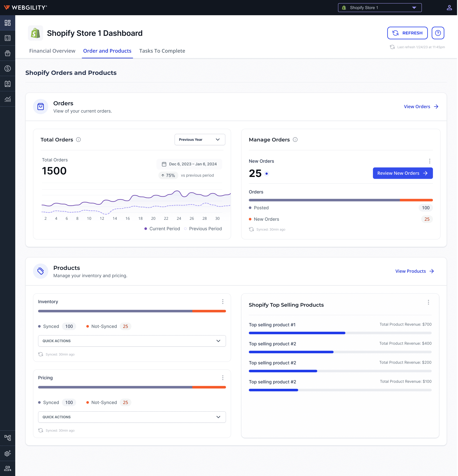Click the dollar-sign icon in the sidebar
458x476 pixels.
click(x=7, y=68)
